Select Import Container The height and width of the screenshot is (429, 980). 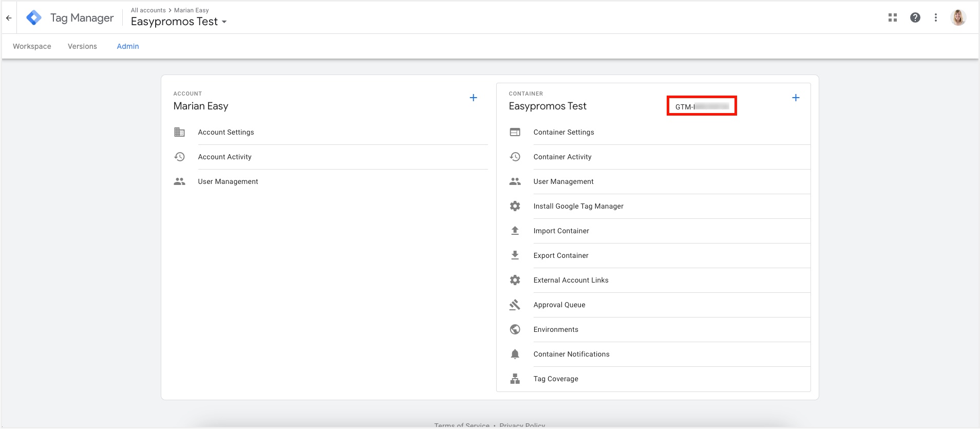point(561,231)
